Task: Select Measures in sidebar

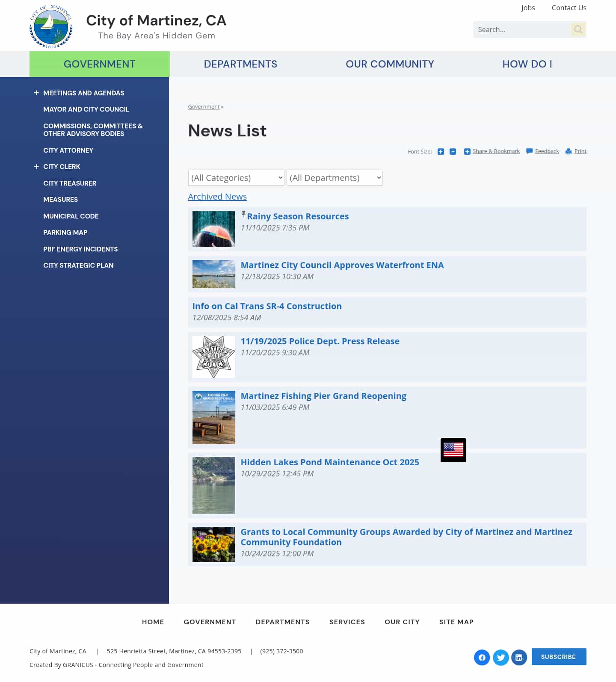Action: [x=60, y=200]
